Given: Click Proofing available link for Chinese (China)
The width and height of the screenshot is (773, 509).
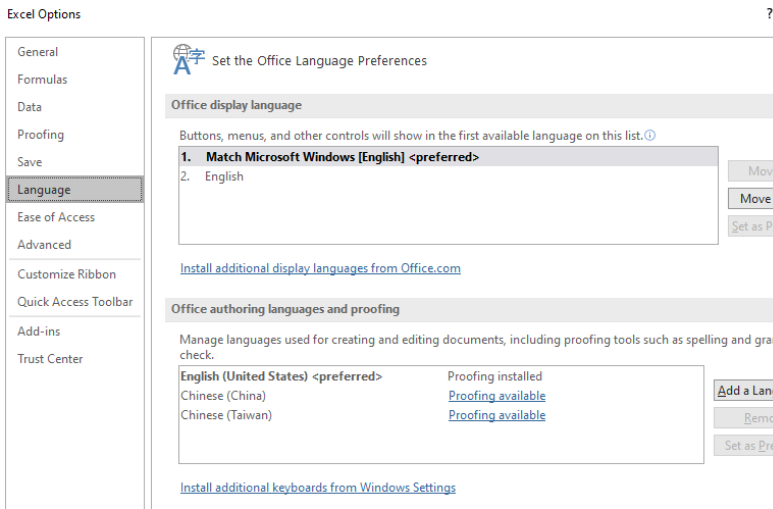Looking at the screenshot, I should coord(497,396).
